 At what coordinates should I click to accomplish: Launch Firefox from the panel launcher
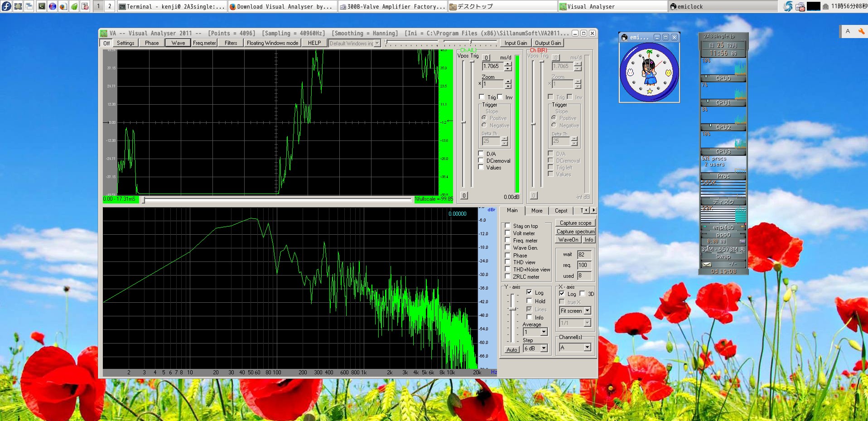63,6
